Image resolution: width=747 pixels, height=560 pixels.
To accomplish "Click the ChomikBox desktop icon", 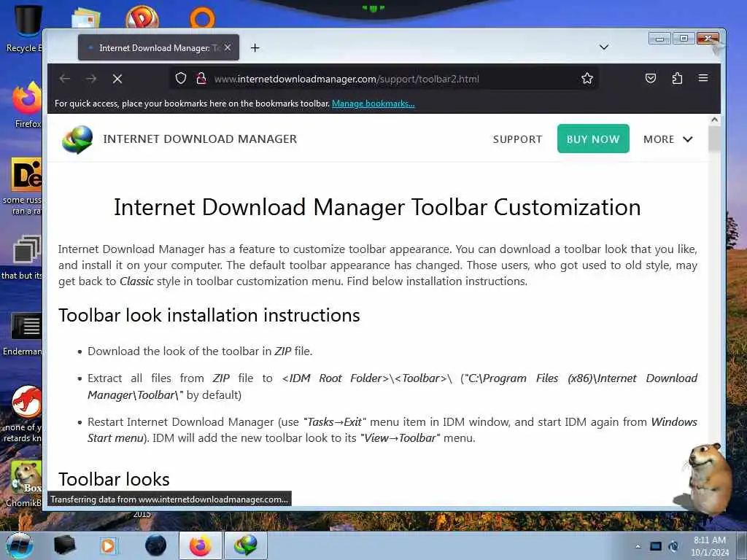I will [x=26, y=478].
